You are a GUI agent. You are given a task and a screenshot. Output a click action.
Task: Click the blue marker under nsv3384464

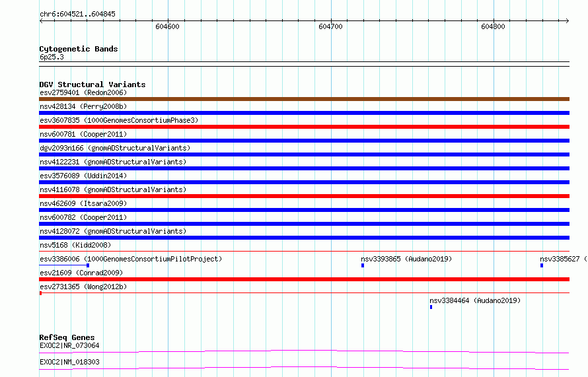click(431, 307)
